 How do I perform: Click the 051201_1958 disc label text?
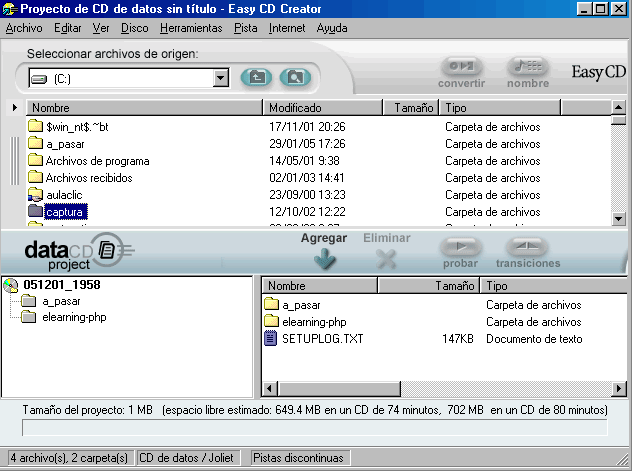pyautogui.click(x=62, y=285)
